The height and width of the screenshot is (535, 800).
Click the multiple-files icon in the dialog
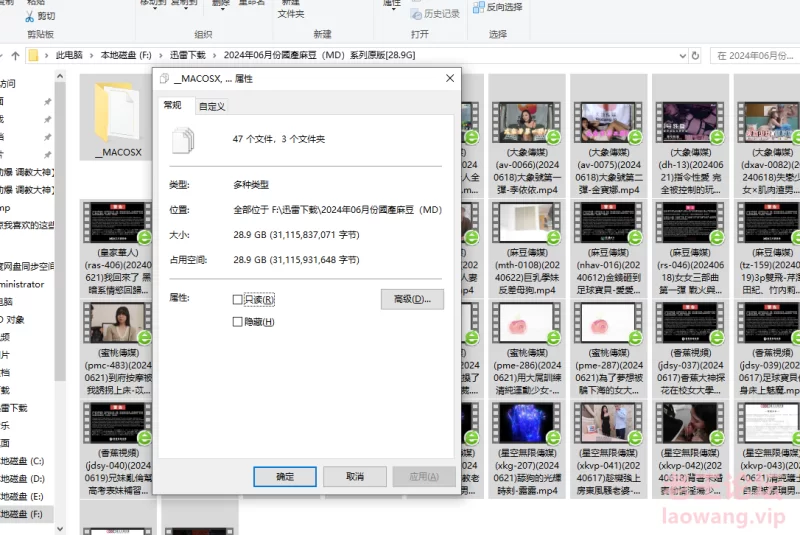(x=183, y=140)
